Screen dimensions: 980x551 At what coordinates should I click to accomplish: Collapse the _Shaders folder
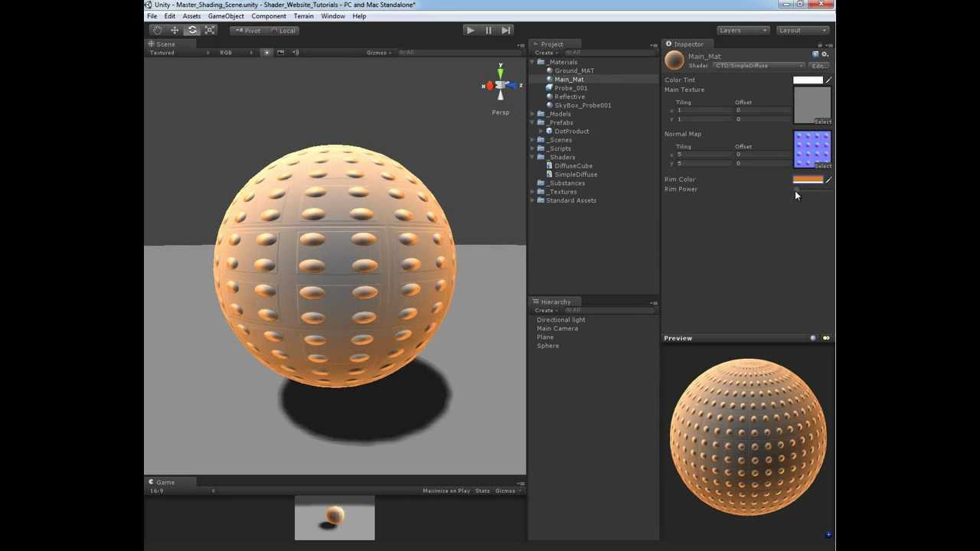click(x=532, y=157)
